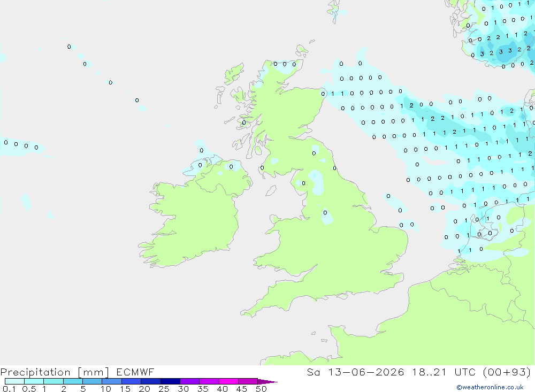Click the '10' legend scale label
Screen dimensions: 535x392
(x=105, y=389)
